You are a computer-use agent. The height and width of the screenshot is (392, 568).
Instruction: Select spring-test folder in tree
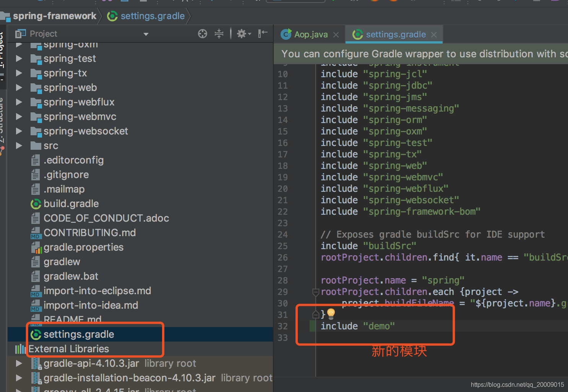pyautogui.click(x=70, y=58)
